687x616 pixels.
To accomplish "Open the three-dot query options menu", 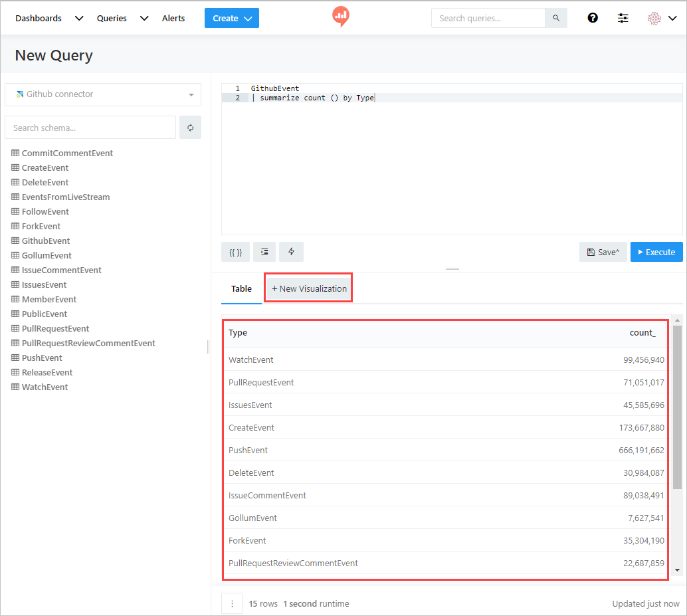I will coord(232,603).
